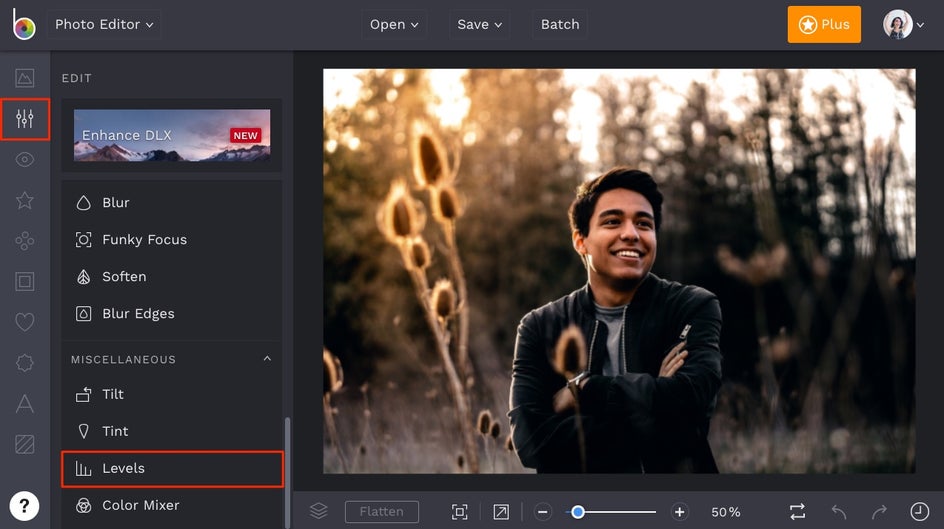Open the Image Manager sidebar icon

(25, 78)
